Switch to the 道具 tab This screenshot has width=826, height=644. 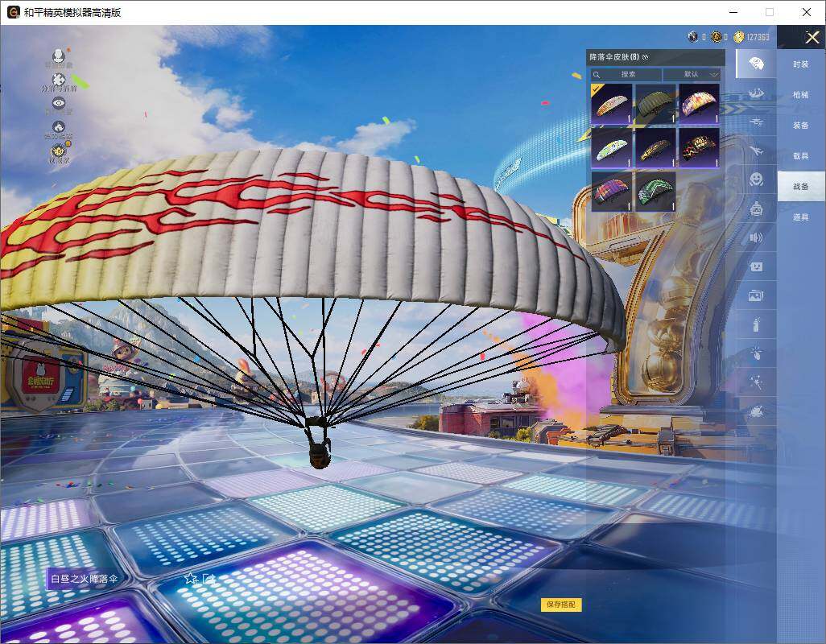click(801, 217)
